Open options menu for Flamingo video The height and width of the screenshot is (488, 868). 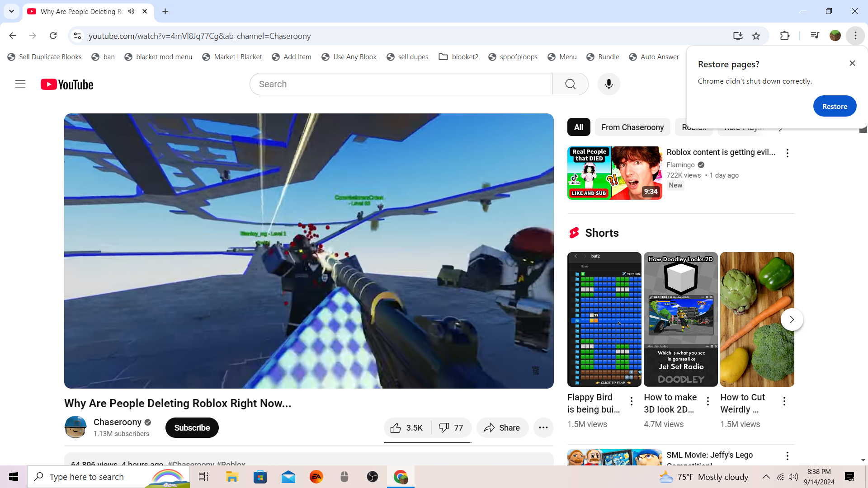(787, 153)
